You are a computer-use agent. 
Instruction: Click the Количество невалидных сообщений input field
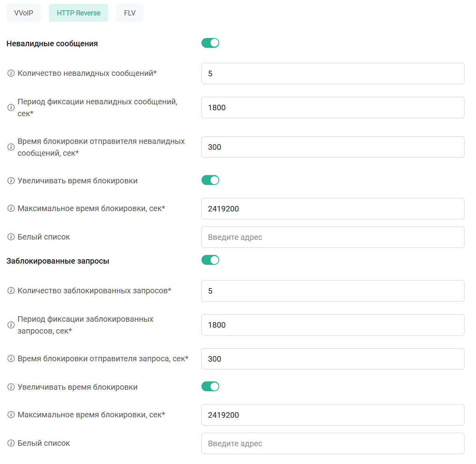(x=333, y=74)
